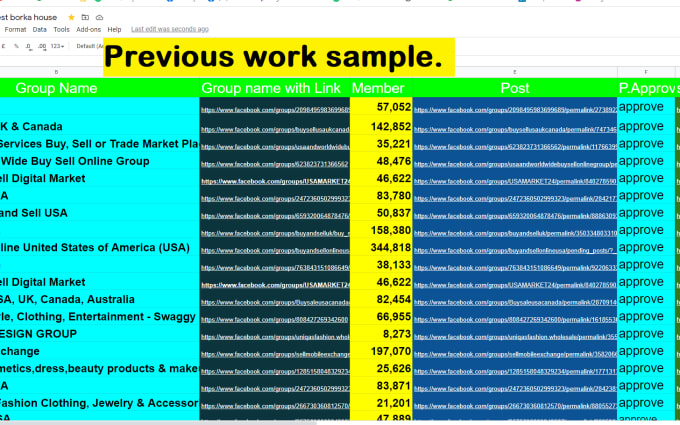Increase decimal places toolbar button
Image resolution: width=680 pixels, height=425 pixels.
point(42,46)
